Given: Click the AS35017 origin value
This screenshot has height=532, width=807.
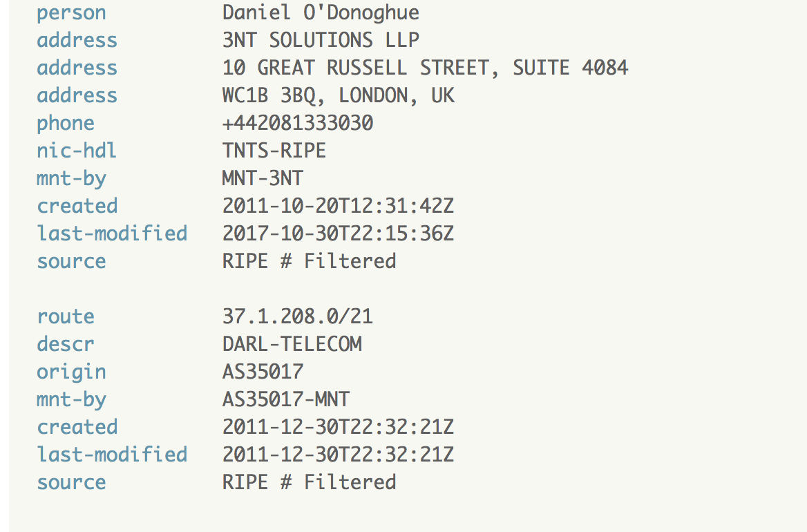Looking at the screenshot, I should click(263, 372).
